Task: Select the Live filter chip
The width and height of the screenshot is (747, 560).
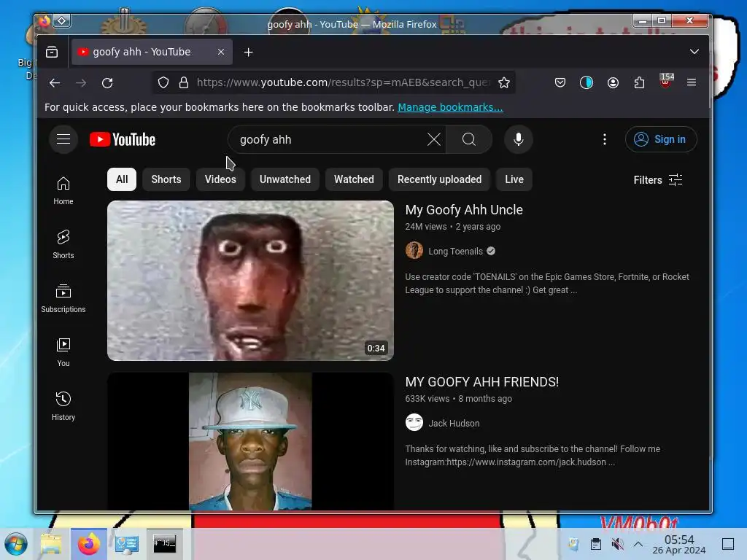Action: tap(514, 179)
